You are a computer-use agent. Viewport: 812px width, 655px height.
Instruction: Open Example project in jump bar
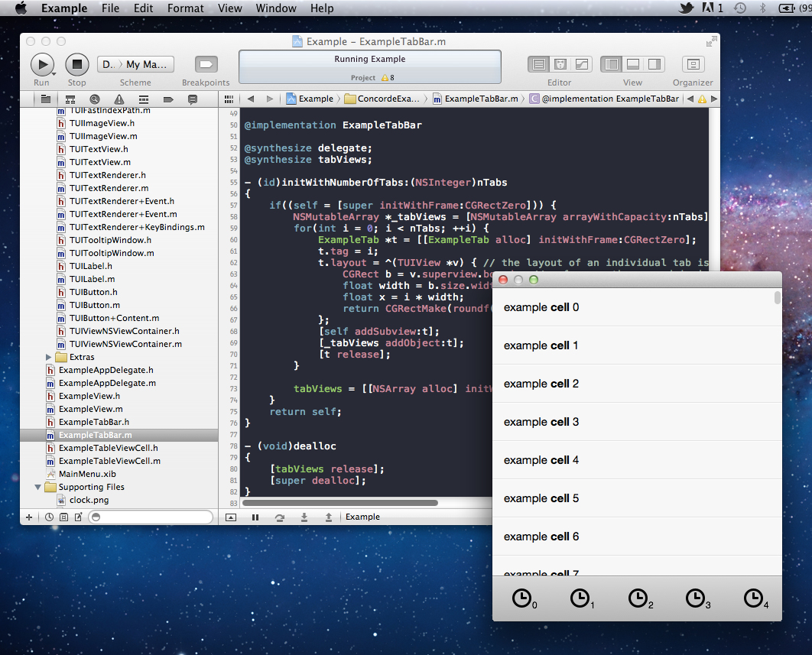pos(310,99)
